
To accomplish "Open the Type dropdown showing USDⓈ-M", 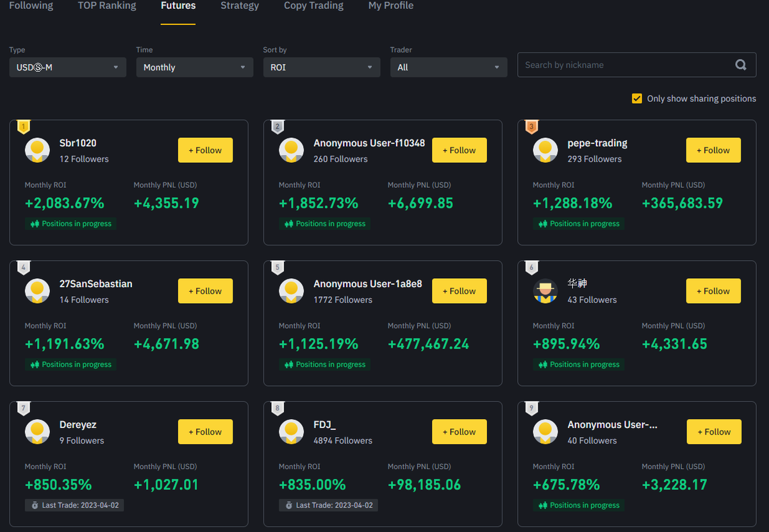I will (68, 67).
